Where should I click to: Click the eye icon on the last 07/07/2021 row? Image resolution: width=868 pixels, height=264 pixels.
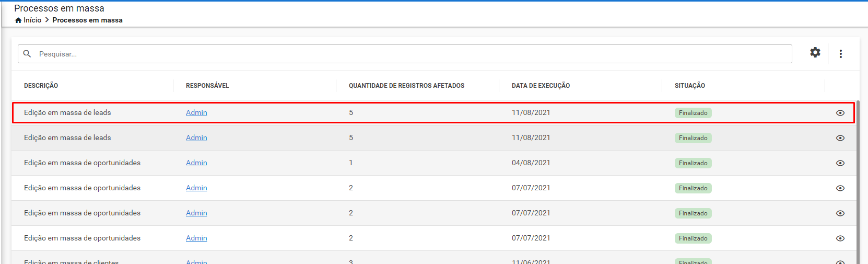click(x=840, y=238)
